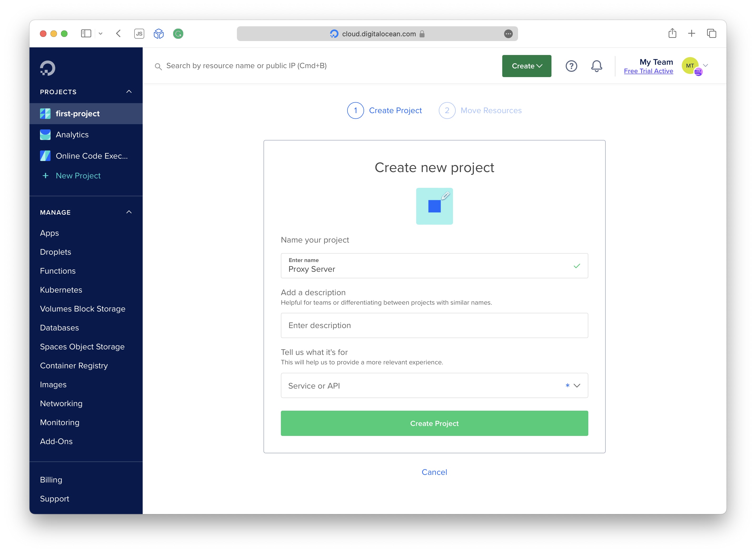The height and width of the screenshot is (553, 756).
Task: Collapse the MANAGE section chevron
Action: click(129, 212)
